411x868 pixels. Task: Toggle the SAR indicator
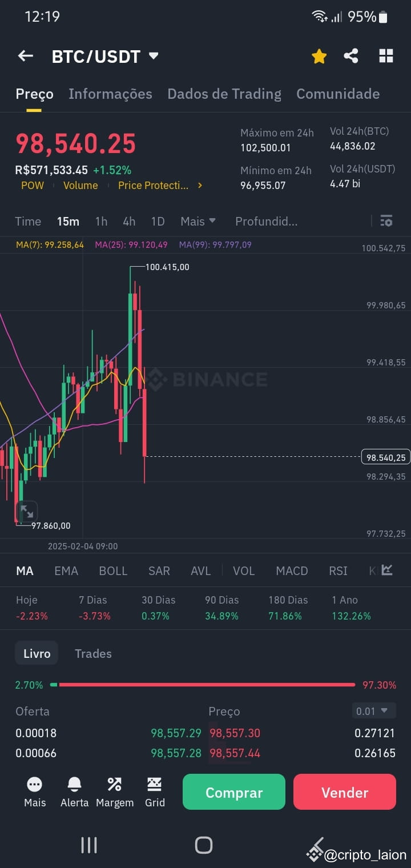[159, 570]
